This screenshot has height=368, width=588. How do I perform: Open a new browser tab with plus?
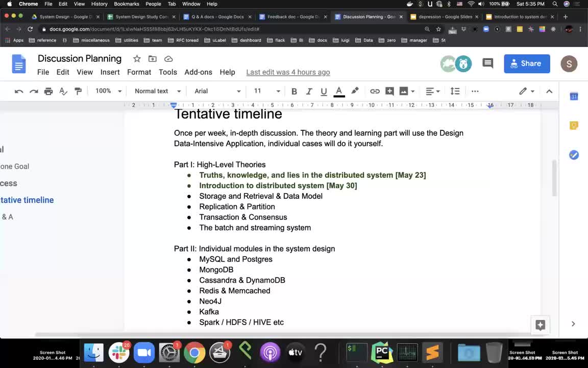click(x=566, y=17)
